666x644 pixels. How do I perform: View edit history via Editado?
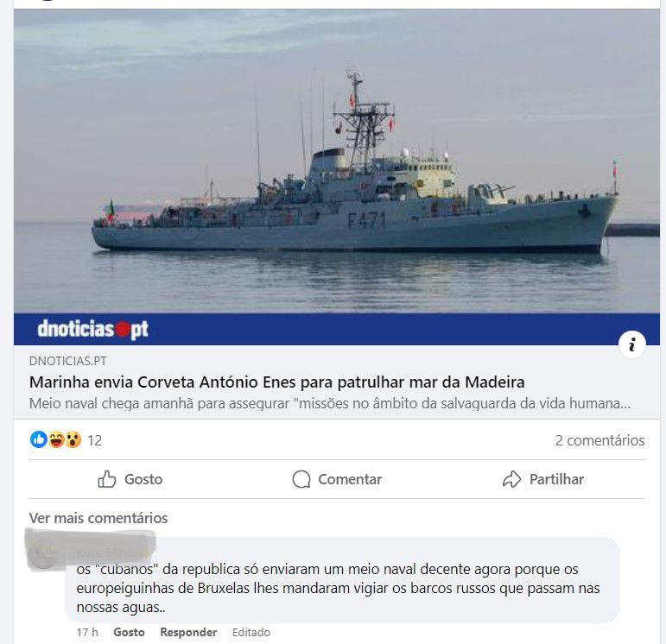pos(251,632)
